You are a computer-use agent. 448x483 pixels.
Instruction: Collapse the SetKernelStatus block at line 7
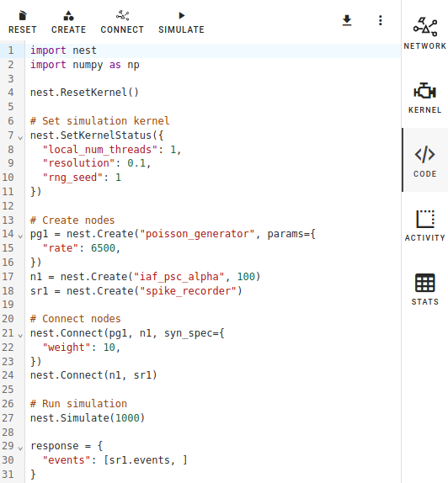pyautogui.click(x=20, y=138)
